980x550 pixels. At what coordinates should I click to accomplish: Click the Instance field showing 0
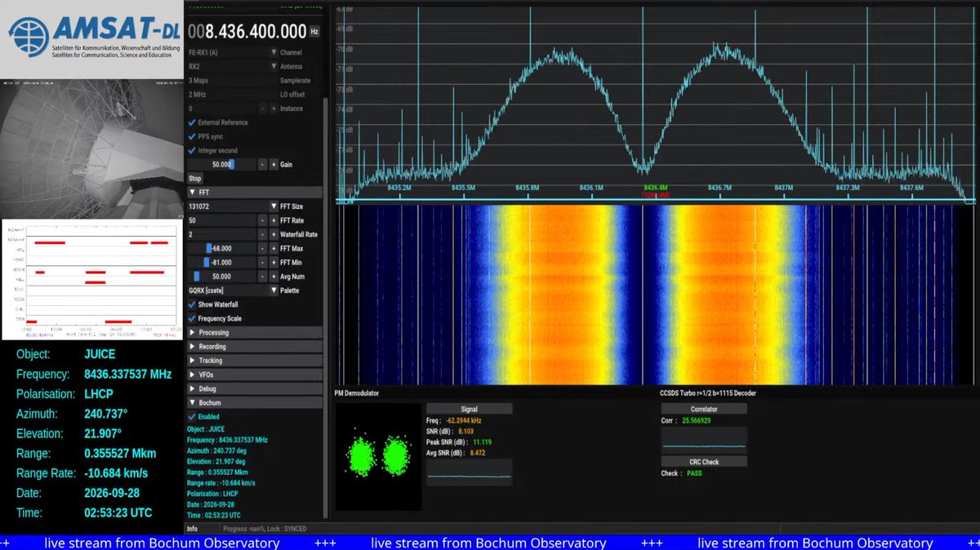[221, 109]
